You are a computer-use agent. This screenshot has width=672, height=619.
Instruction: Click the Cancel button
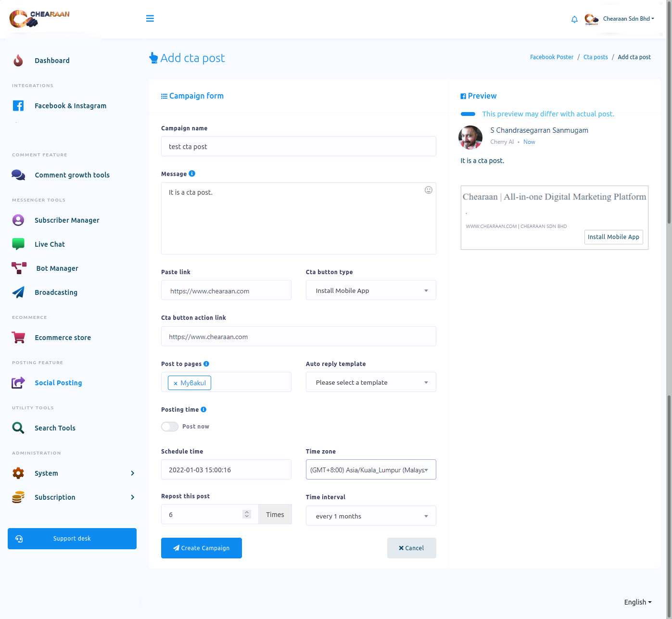[411, 548]
